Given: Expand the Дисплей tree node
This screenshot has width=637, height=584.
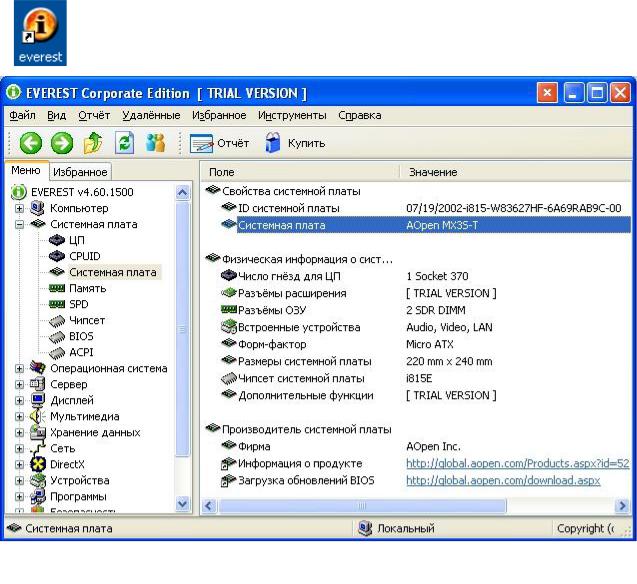Looking at the screenshot, I should [x=19, y=400].
